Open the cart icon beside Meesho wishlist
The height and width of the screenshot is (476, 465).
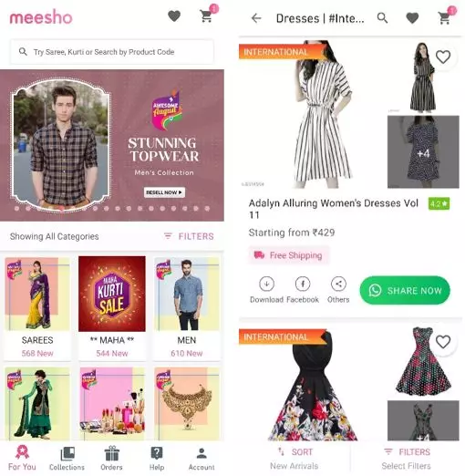tap(207, 16)
